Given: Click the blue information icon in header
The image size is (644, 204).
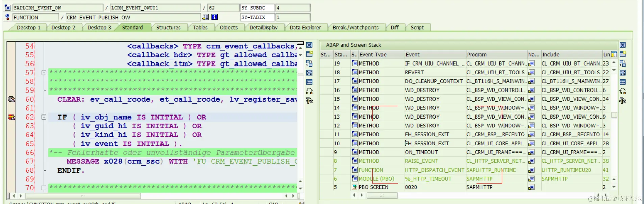Looking at the screenshot, I should (215, 17).
